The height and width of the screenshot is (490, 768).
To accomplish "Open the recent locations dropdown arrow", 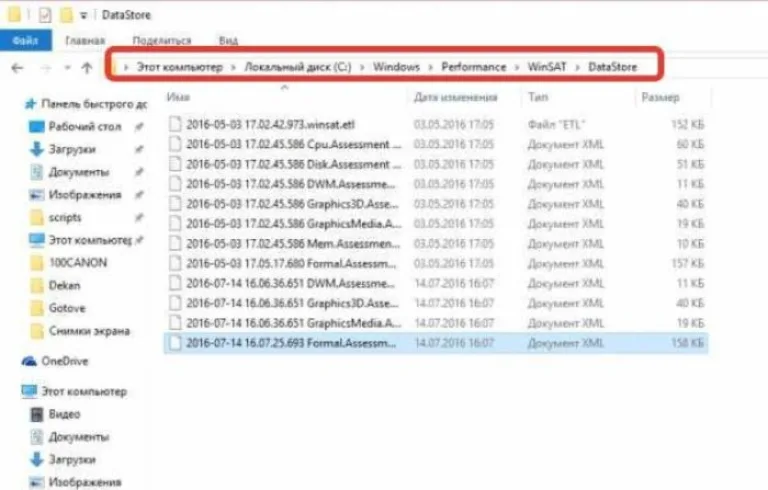I will click(x=68, y=68).
